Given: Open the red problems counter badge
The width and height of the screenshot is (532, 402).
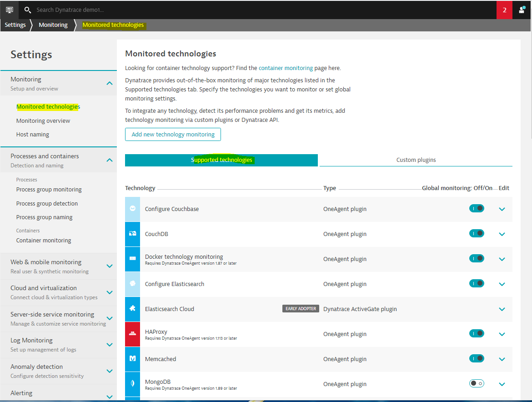Looking at the screenshot, I should (x=504, y=10).
